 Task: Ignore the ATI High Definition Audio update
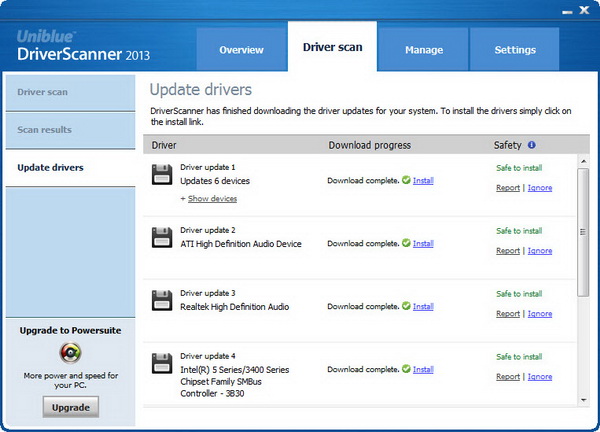tap(540, 251)
